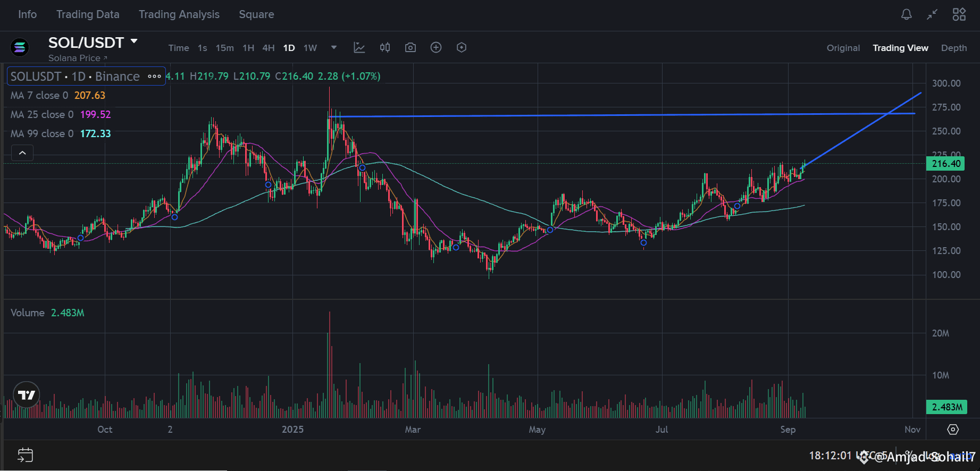The image size is (980, 471).
Task: Select the Trading View chart mode
Action: (900, 48)
